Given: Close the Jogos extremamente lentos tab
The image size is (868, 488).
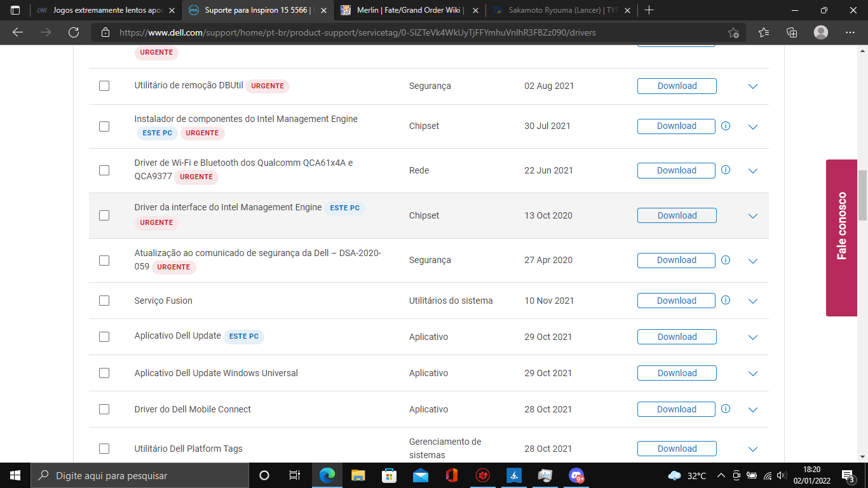Looking at the screenshot, I should [x=172, y=11].
